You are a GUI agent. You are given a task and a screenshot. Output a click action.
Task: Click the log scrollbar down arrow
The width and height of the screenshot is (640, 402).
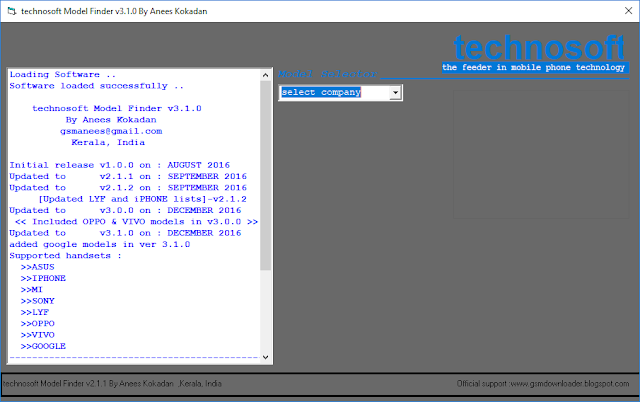(x=265, y=357)
